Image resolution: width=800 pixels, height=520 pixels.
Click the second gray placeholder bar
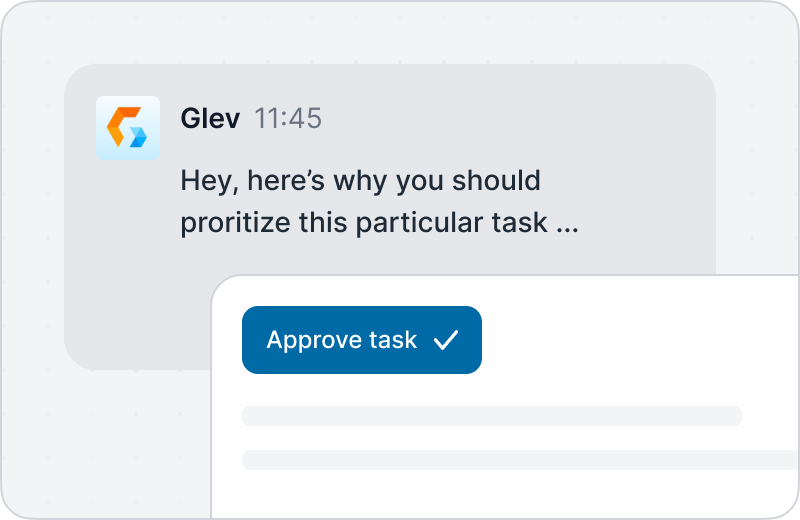point(520,460)
